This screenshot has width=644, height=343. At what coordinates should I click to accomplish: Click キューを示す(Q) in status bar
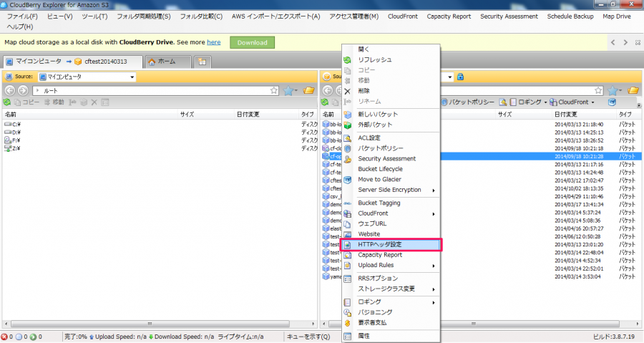(x=308, y=337)
